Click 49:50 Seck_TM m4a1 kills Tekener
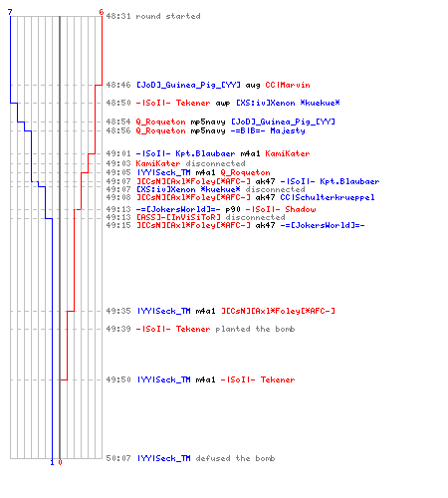Screen dimensions: 448x498 [200, 379]
